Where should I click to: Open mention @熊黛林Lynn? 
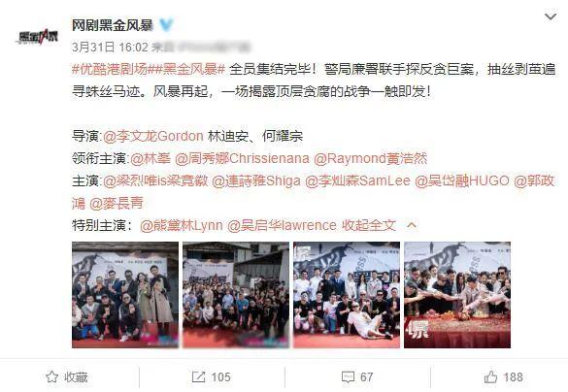click(x=182, y=225)
